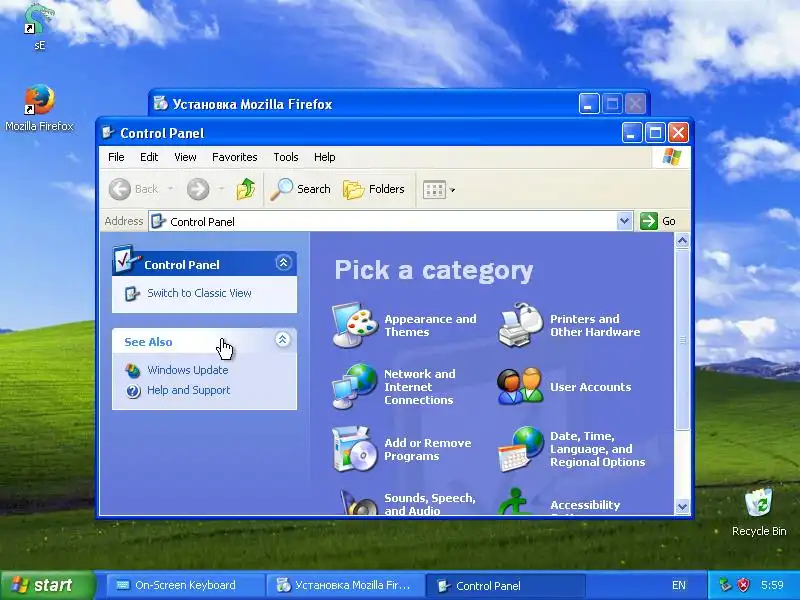Image resolution: width=800 pixels, height=600 pixels.
Task: Open the Forward history dropdown arrow
Action: click(x=221, y=189)
